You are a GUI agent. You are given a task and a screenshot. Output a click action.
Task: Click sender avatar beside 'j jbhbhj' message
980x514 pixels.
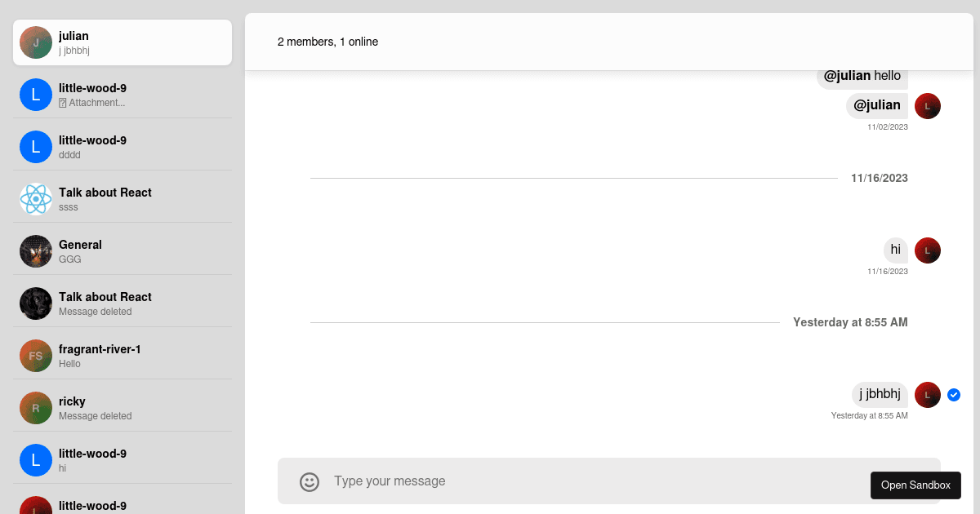(928, 395)
